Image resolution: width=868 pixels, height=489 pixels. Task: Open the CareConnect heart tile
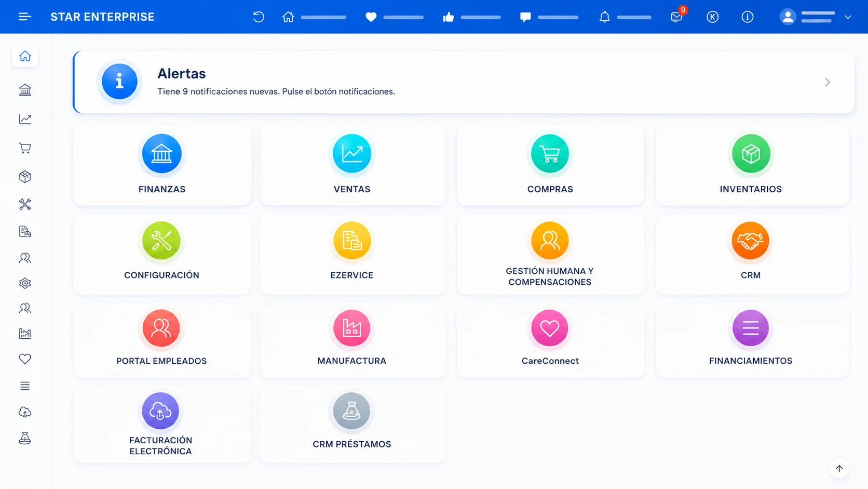click(550, 340)
